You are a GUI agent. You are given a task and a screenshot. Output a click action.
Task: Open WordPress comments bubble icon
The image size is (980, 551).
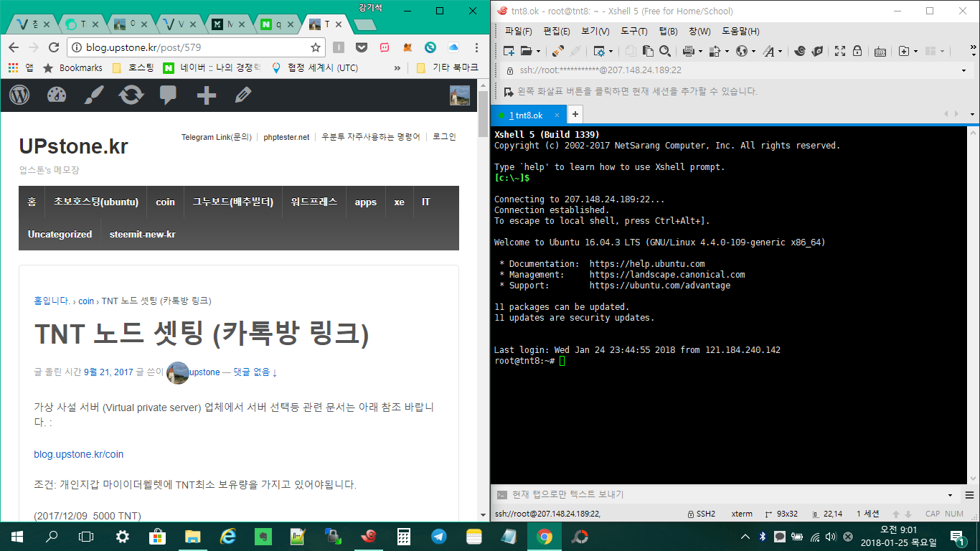point(169,95)
